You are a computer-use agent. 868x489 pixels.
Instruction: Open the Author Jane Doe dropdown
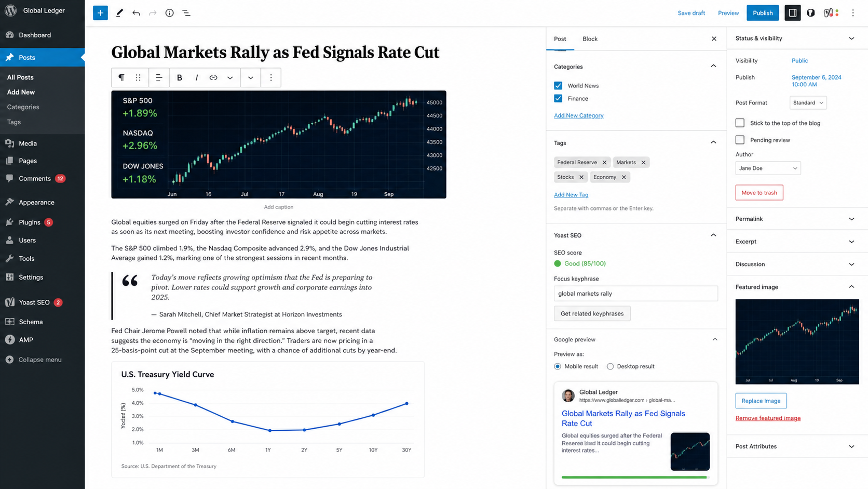point(768,168)
